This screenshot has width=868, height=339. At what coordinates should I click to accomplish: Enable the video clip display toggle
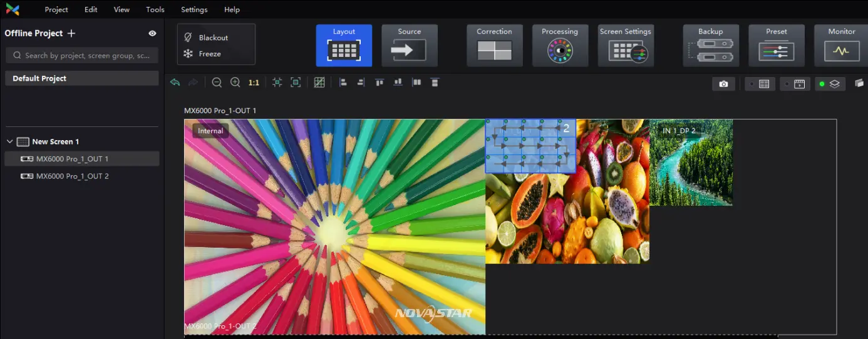[795, 84]
